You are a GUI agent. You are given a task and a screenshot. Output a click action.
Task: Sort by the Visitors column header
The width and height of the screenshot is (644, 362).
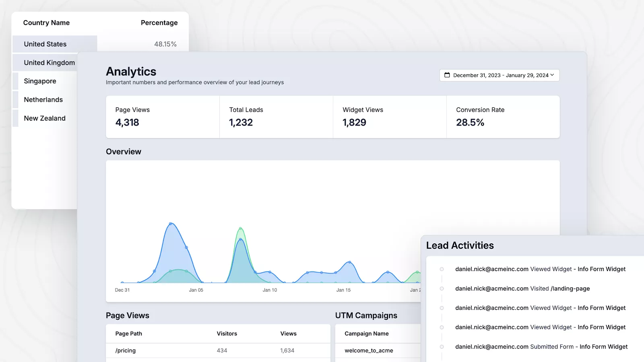227,334
